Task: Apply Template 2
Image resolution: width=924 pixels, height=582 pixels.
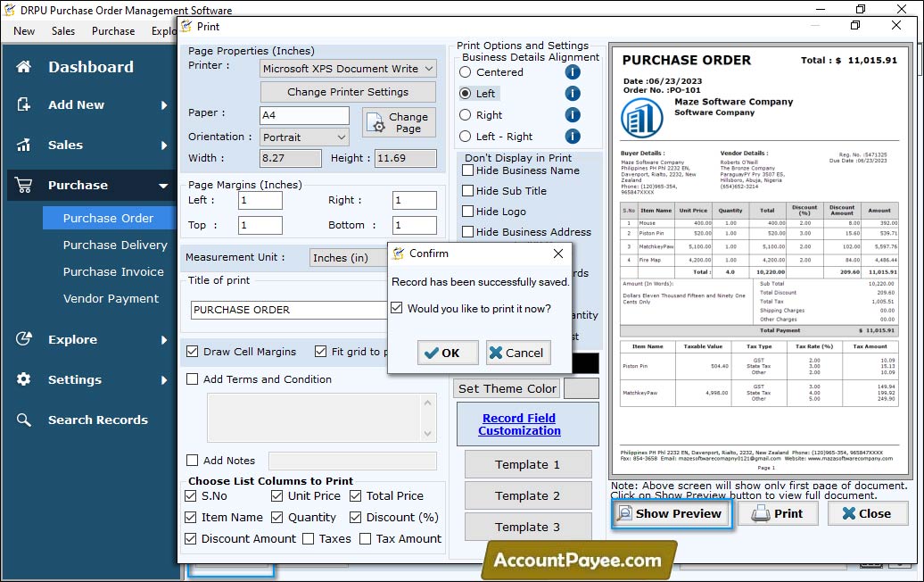Action: [x=527, y=496]
